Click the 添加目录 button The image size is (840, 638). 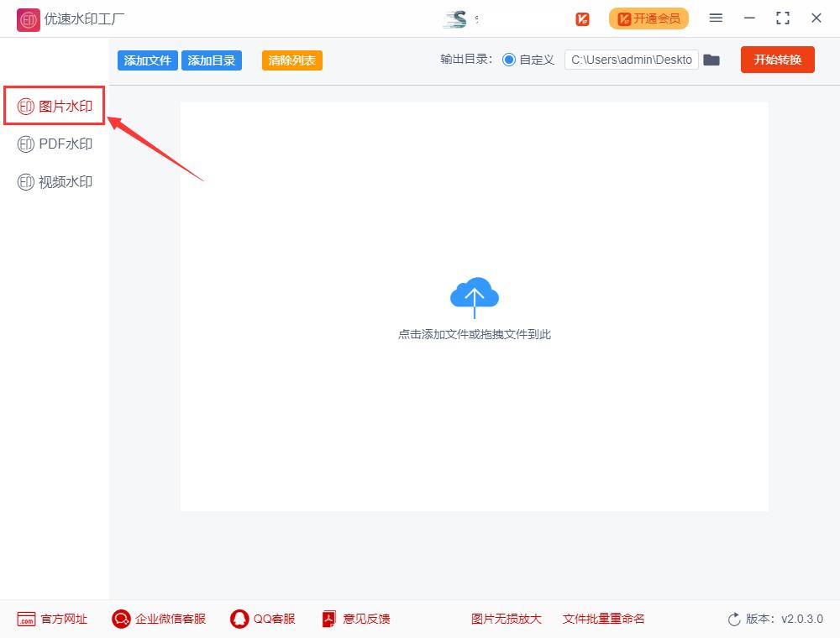click(x=212, y=60)
